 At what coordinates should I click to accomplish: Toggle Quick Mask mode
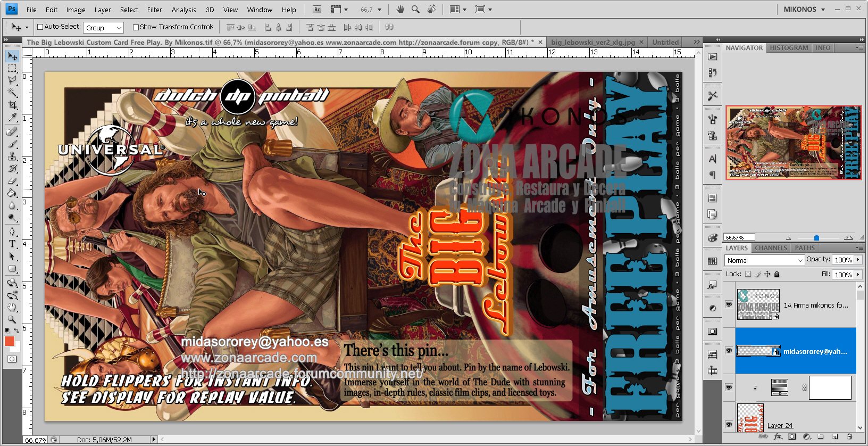point(12,359)
